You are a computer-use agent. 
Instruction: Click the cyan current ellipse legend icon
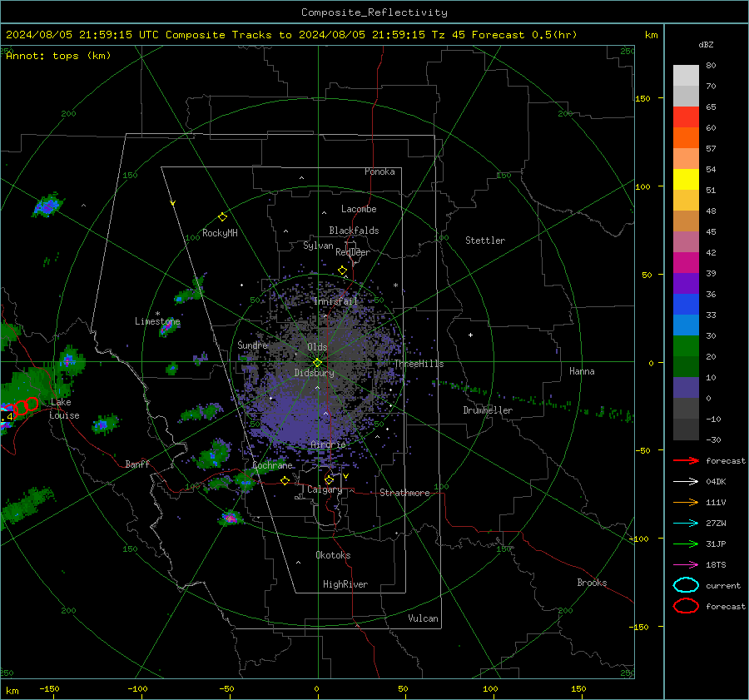(x=686, y=585)
